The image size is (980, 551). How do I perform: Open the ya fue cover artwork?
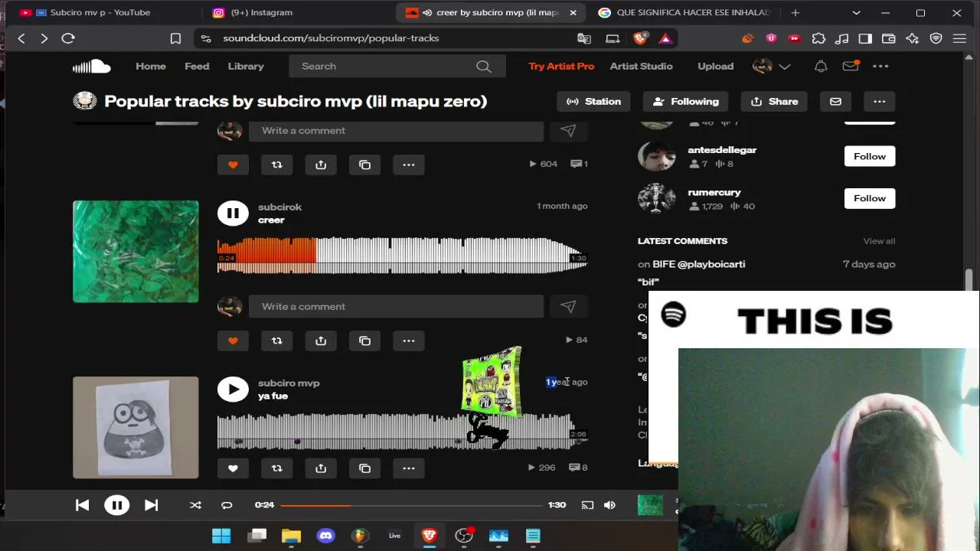click(x=136, y=427)
